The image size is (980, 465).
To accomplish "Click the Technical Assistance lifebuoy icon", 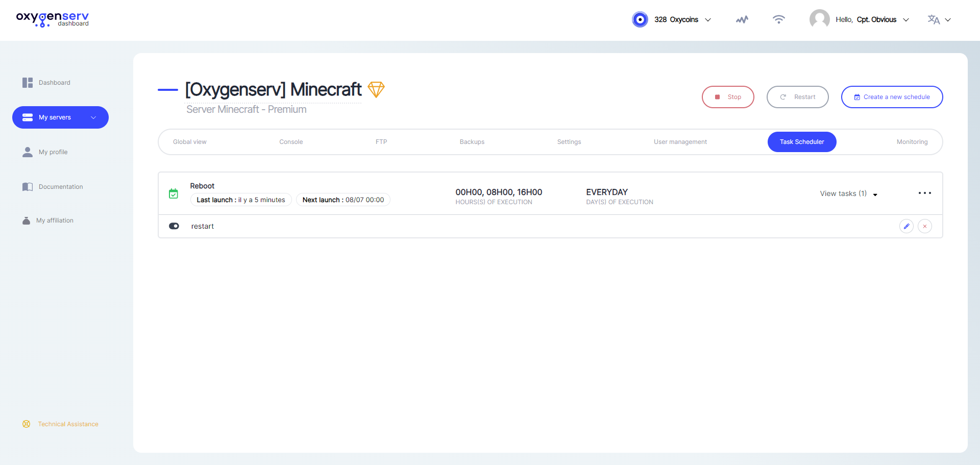I will point(27,424).
